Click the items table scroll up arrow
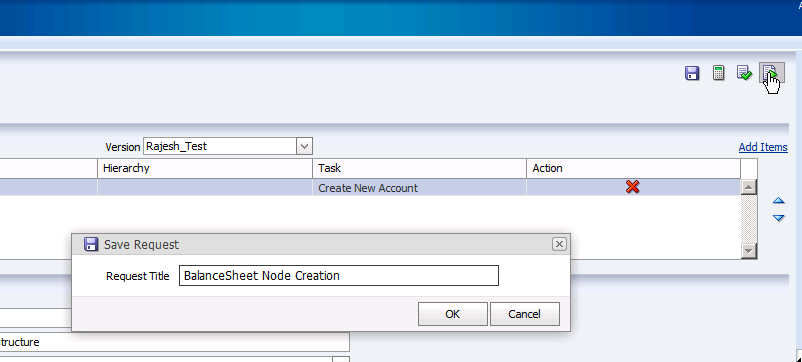 click(x=748, y=187)
